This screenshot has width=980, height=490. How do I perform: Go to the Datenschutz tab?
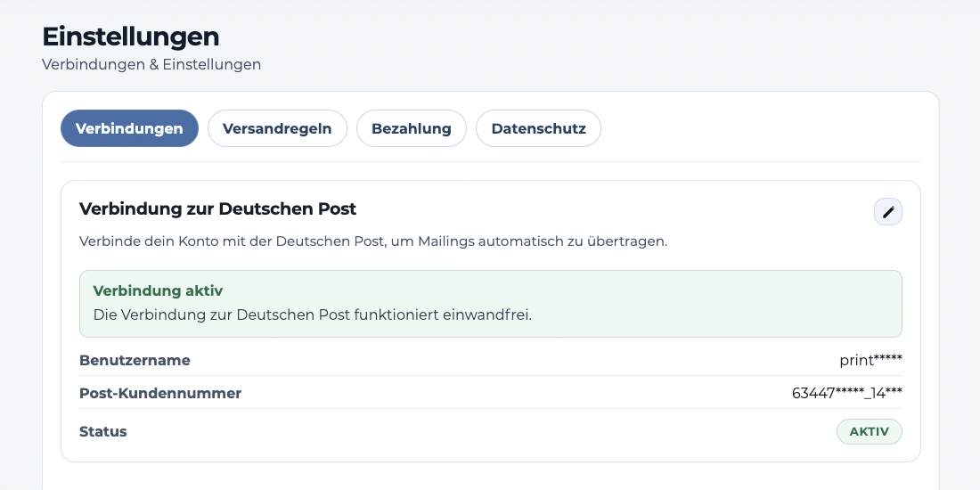coord(538,128)
